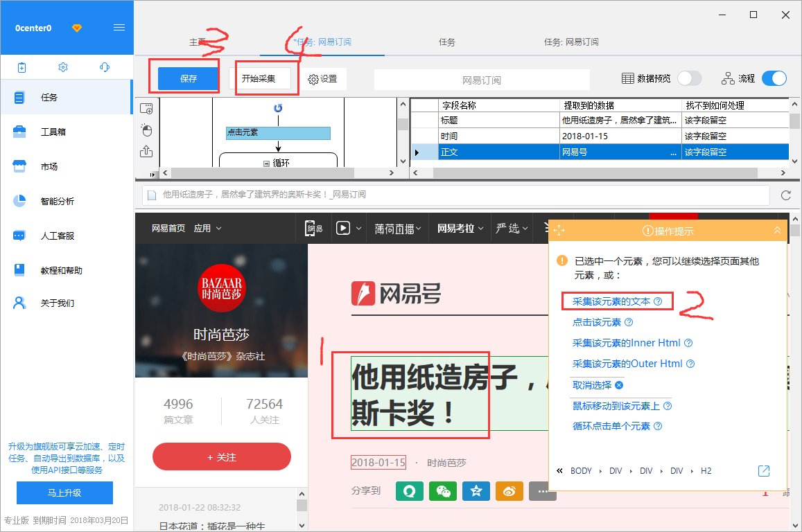The height and width of the screenshot is (532, 802).
Task: Click the 保存 save button
Action: click(189, 79)
